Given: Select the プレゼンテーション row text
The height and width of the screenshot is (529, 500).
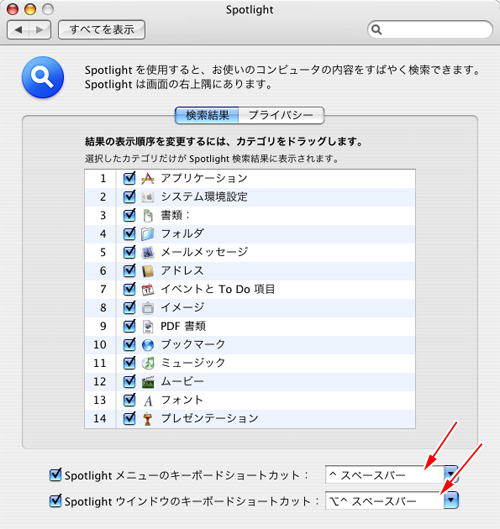Looking at the screenshot, I should [210, 418].
